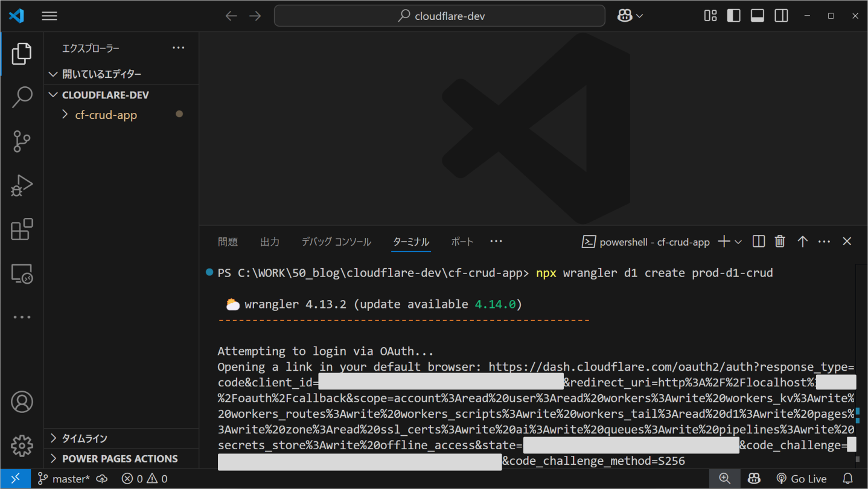This screenshot has height=489, width=868.
Task: Switch to the 問題 panel tab
Action: click(x=228, y=241)
